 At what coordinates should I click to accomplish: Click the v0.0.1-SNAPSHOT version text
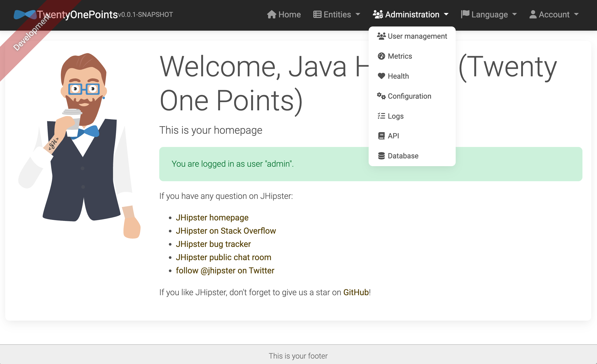pos(145,15)
